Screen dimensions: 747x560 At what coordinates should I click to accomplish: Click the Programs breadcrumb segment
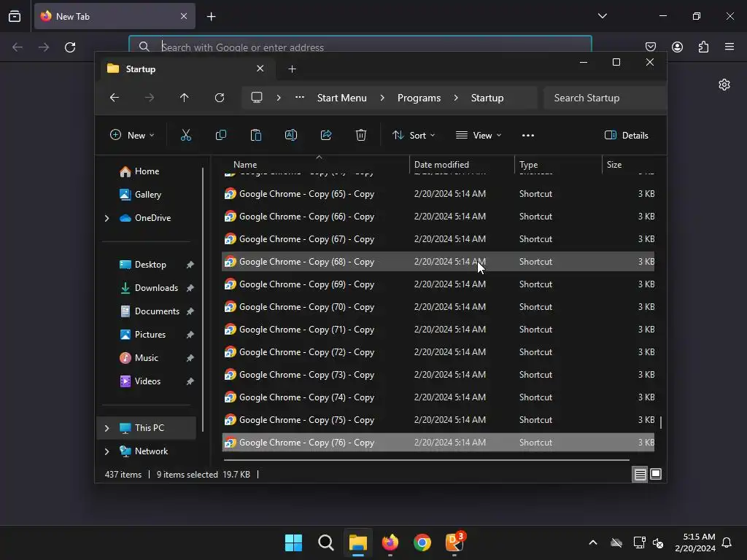[x=419, y=98]
